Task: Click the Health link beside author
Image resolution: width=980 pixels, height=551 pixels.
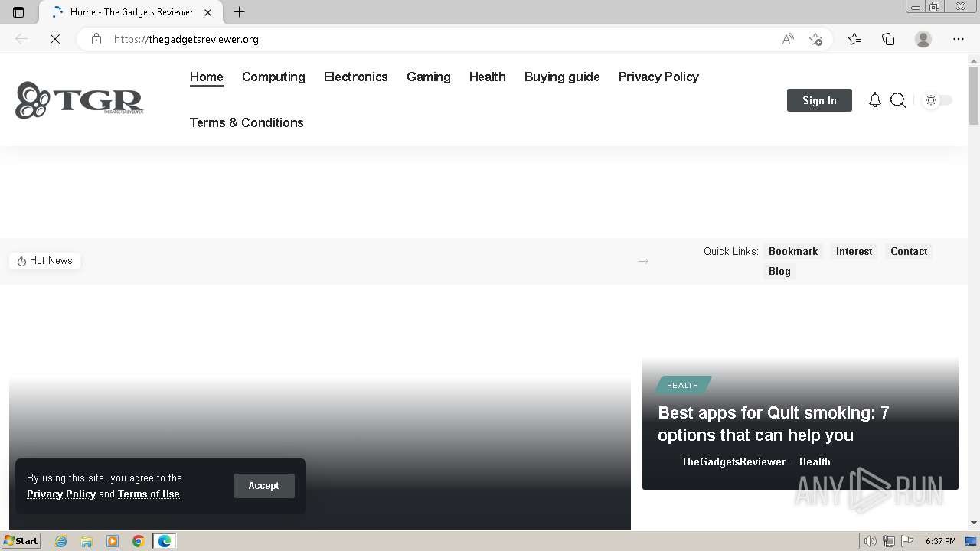Action: click(815, 461)
